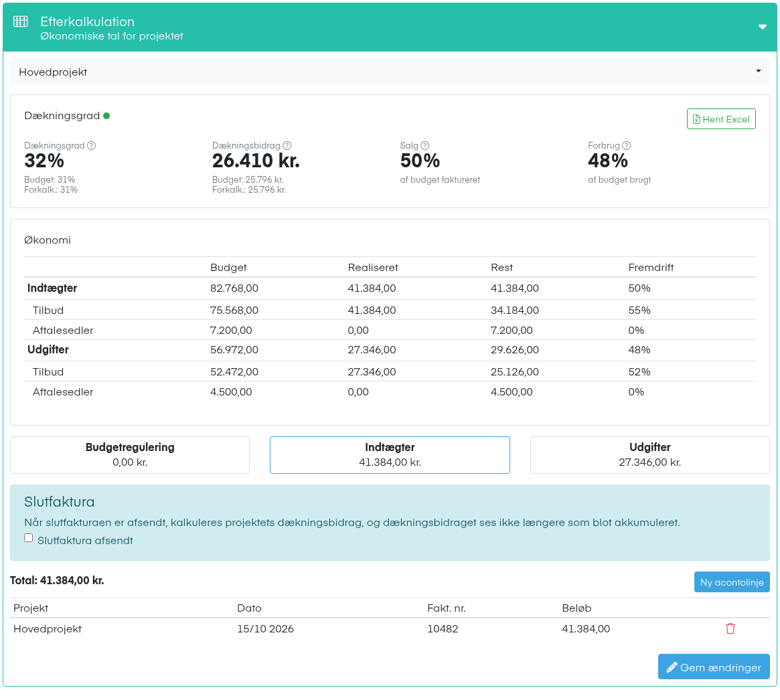Click the 50% Salg value
This screenshot has width=780, height=700.
coord(420,161)
